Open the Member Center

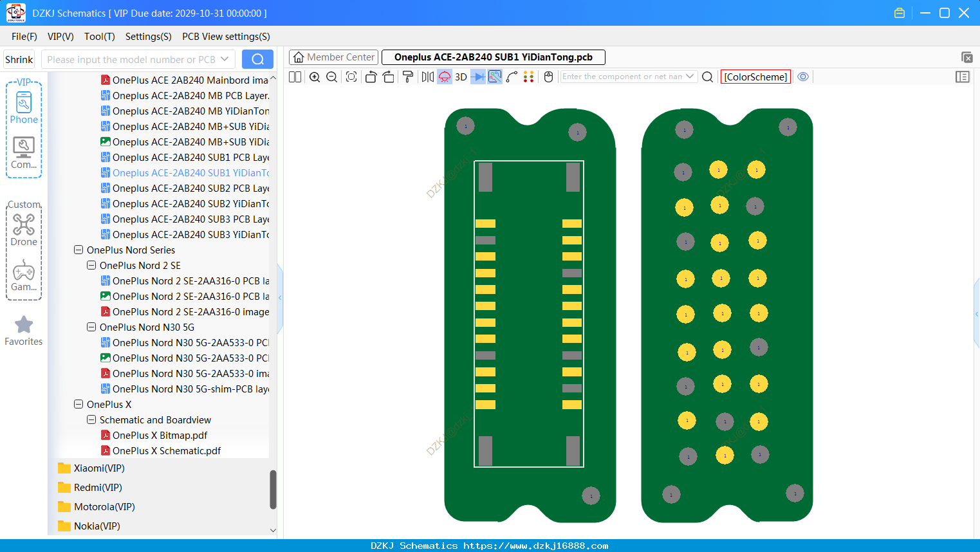[x=334, y=57]
